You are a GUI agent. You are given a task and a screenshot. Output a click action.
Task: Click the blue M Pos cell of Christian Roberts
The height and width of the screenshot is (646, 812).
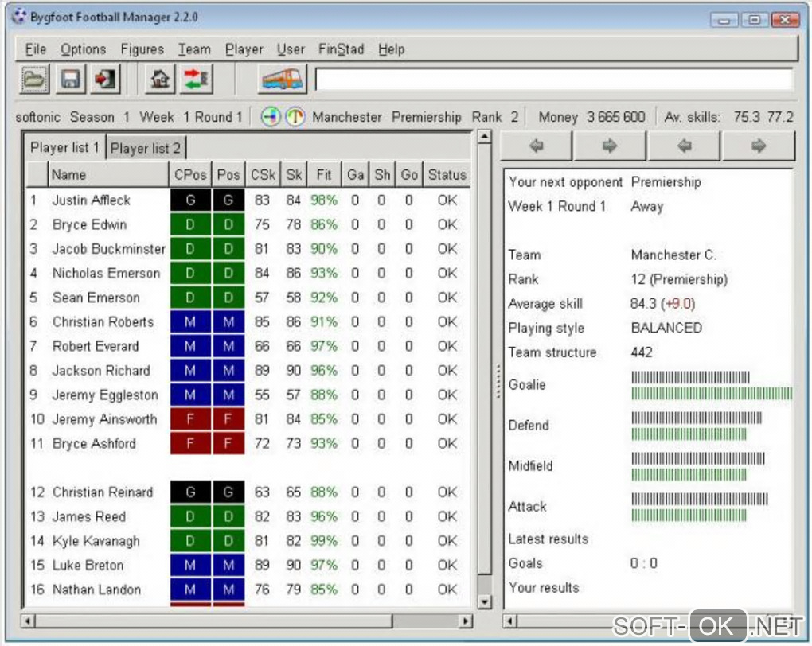[228, 322]
